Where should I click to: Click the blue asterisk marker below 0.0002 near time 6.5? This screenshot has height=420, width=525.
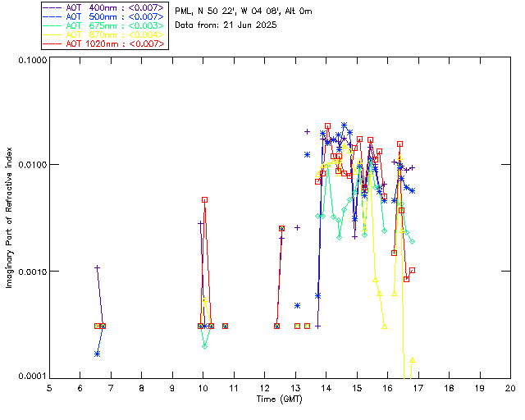pyautogui.click(x=97, y=354)
